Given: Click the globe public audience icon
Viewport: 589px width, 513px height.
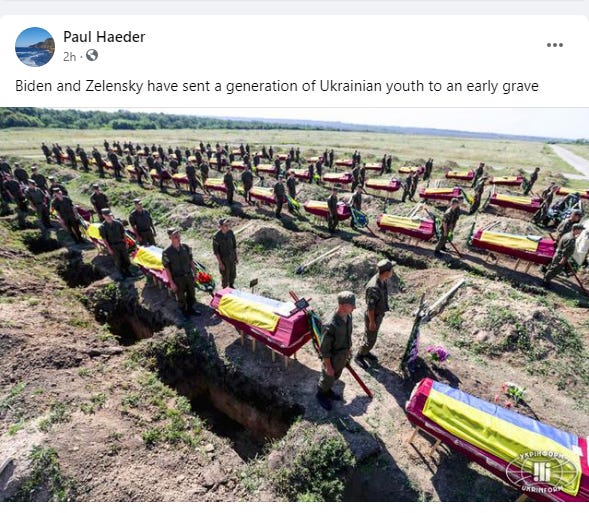Looking at the screenshot, I should 92,56.
